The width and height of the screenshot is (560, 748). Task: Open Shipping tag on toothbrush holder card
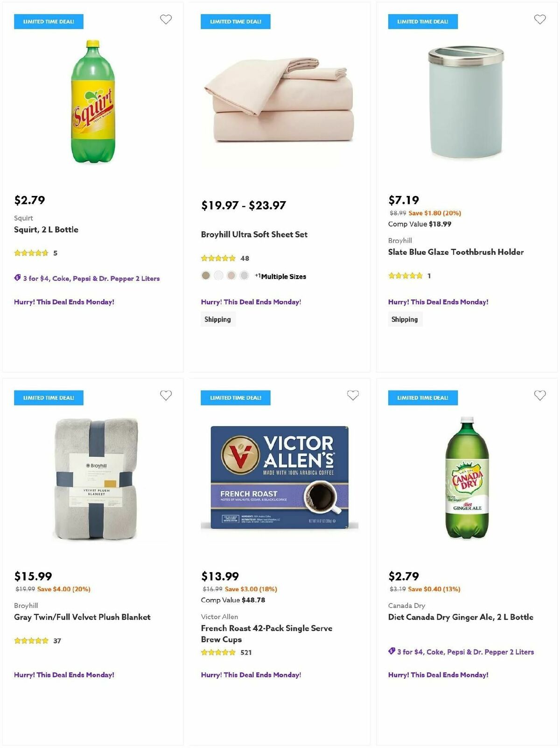click(x=405, y=319)
